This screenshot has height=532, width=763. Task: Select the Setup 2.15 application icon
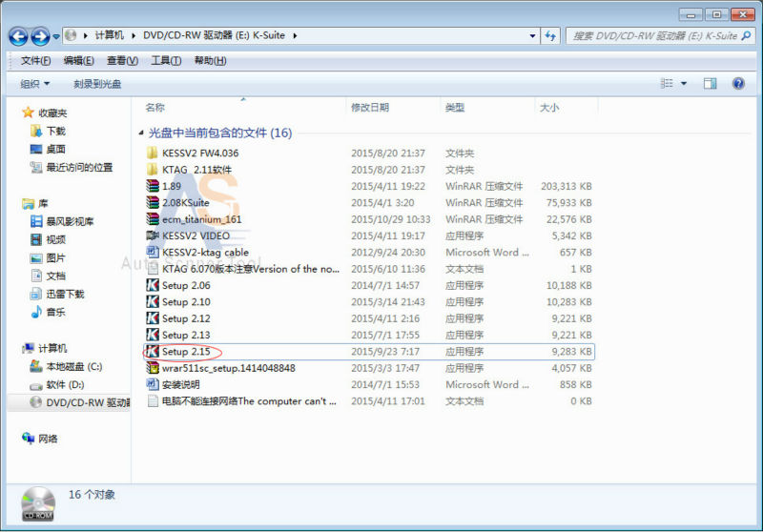point(153,352)
